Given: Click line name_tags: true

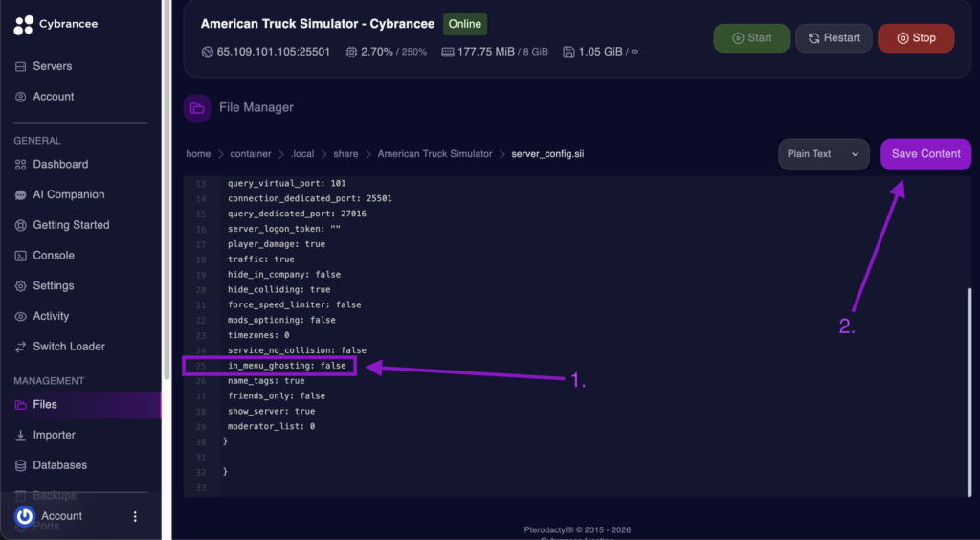Looking at the screenshot, I should (x=266, y=381).
